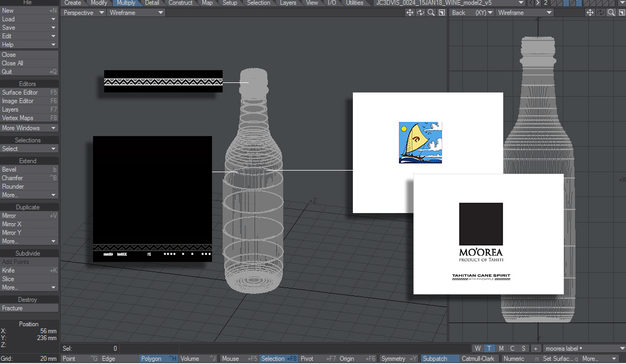Go to the previous layer bank arrow
This screenshot has height=364, width=626.
531,3
